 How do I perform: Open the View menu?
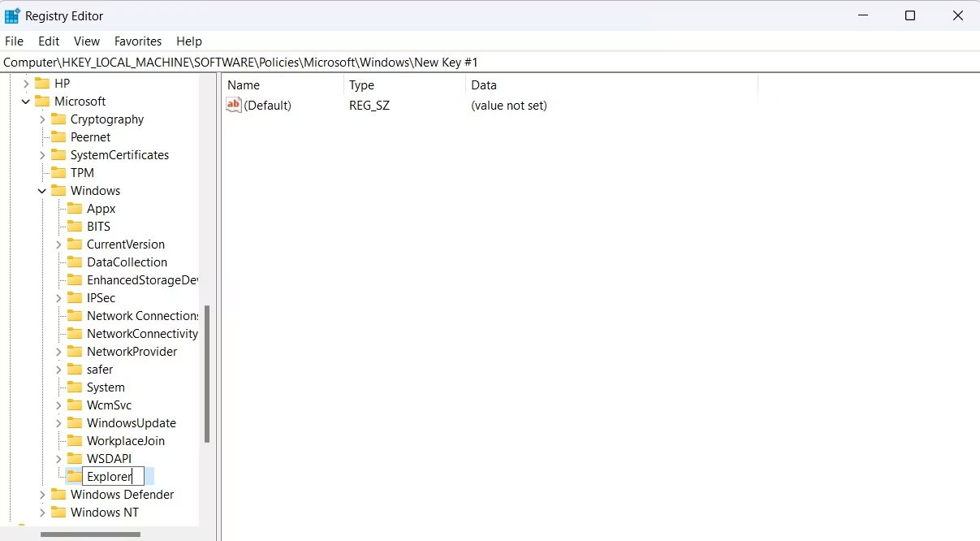86,41
